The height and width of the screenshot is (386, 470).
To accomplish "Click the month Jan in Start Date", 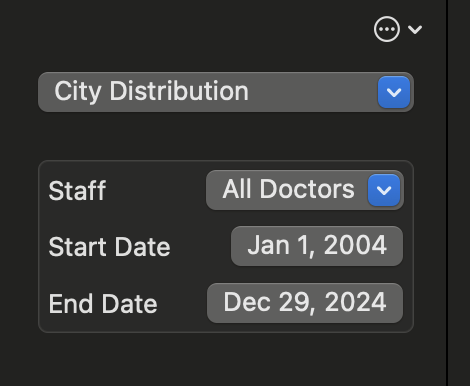I will pyautogui.click(x=268, y=245).
